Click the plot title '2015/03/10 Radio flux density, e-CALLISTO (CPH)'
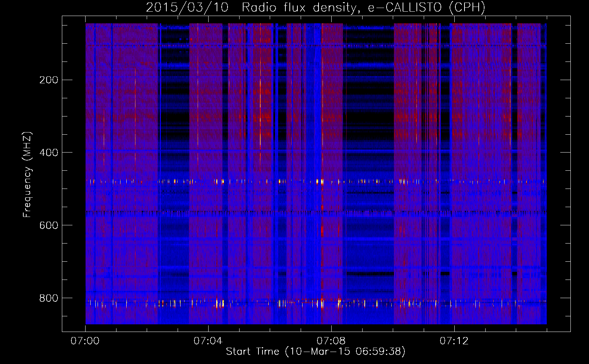This screenshot has height=364, width=589. [x=316, y=7]
